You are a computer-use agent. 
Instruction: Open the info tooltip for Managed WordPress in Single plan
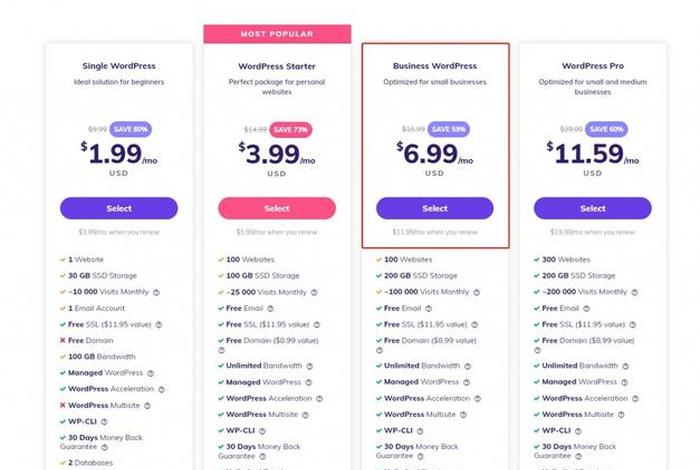click(151, 373)
